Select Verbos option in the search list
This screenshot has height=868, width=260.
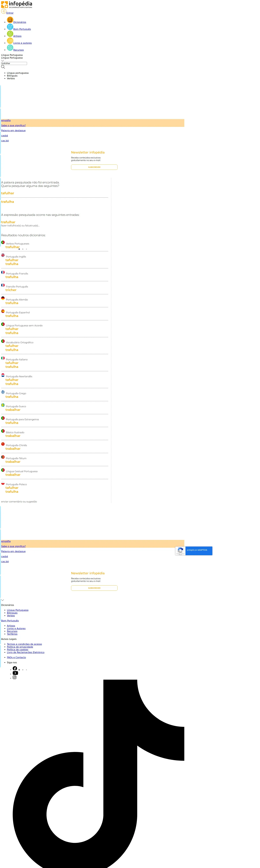11,79
